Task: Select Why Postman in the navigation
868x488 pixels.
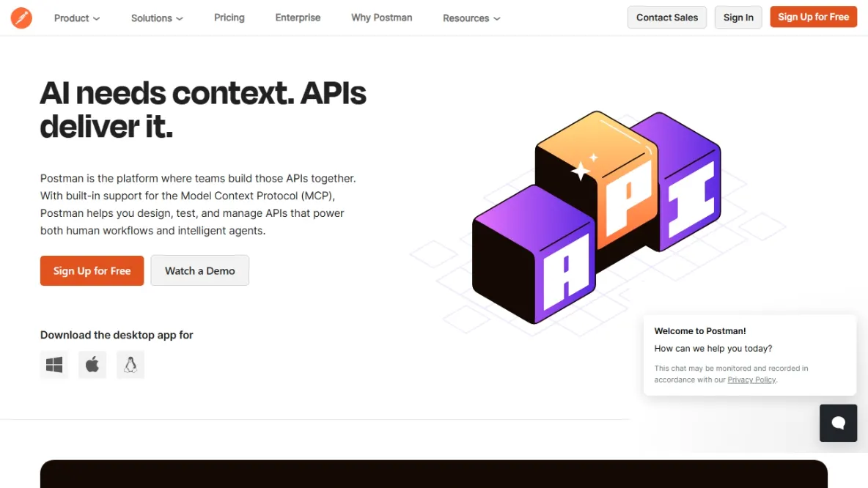Action: [381, 18]
